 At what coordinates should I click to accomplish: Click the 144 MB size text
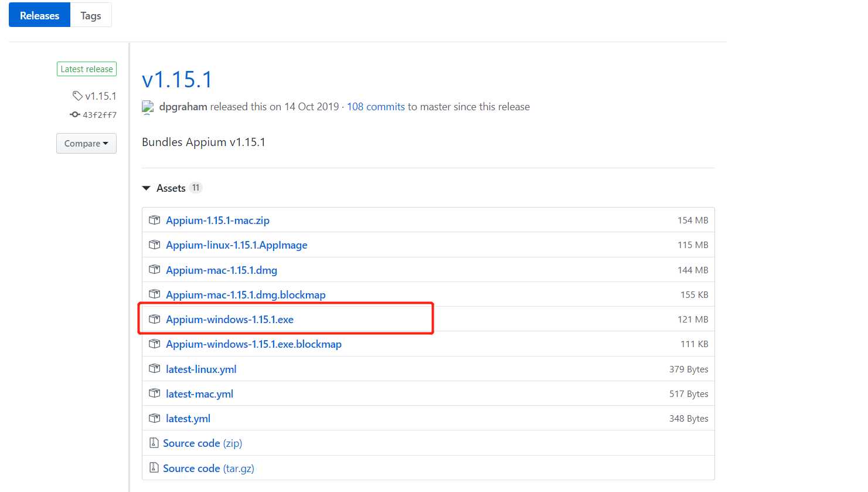point(693,270)
